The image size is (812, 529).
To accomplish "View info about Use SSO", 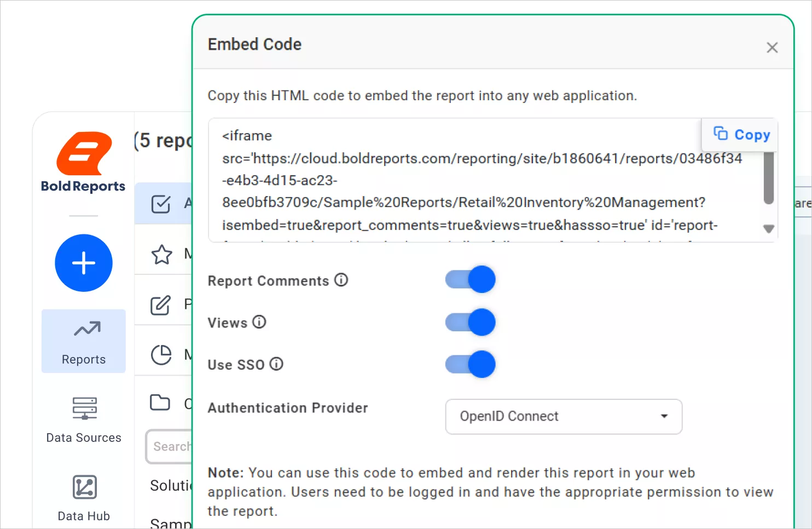I will click(277, 364).
